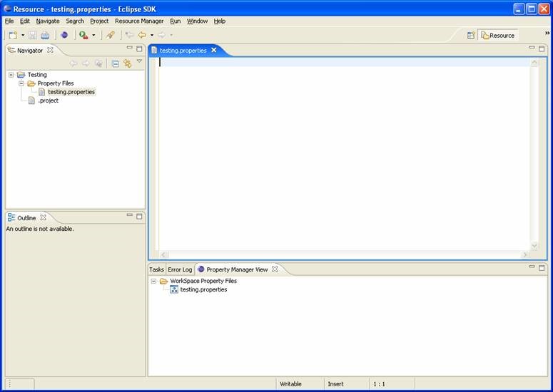This screenshot has width=553, height=392.
Task: Select testing.properties in Property Manager View
Action: pos(203,289)
